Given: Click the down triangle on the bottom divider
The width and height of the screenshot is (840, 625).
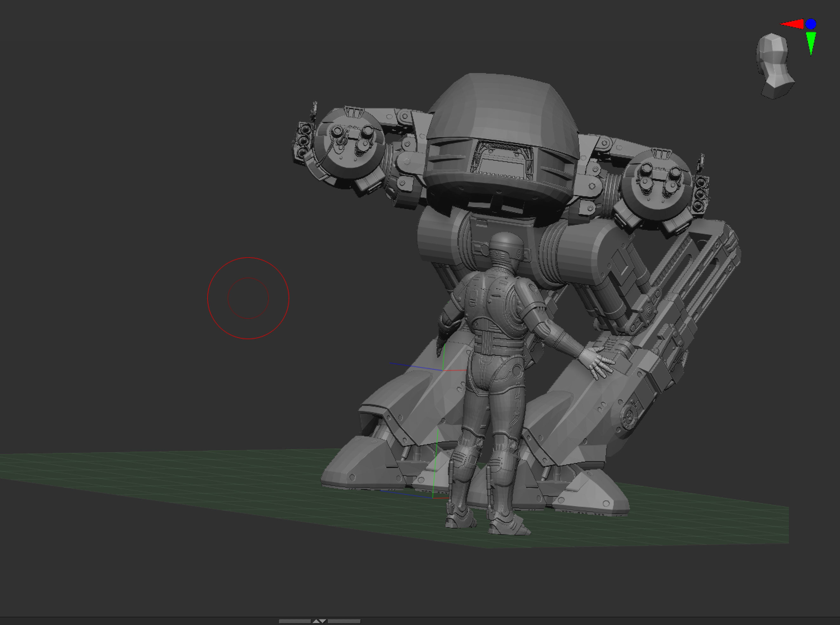Looking at the screenshot, I should 323,621.
